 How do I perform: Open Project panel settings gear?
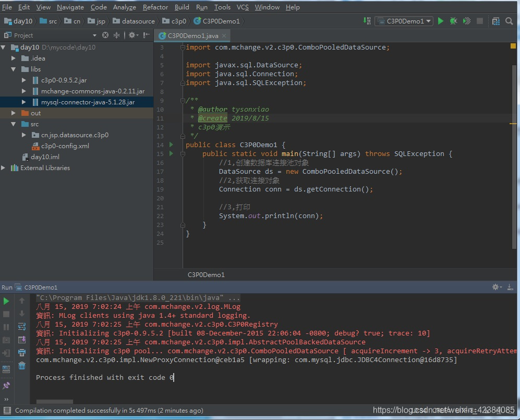[x=134, y=35]
